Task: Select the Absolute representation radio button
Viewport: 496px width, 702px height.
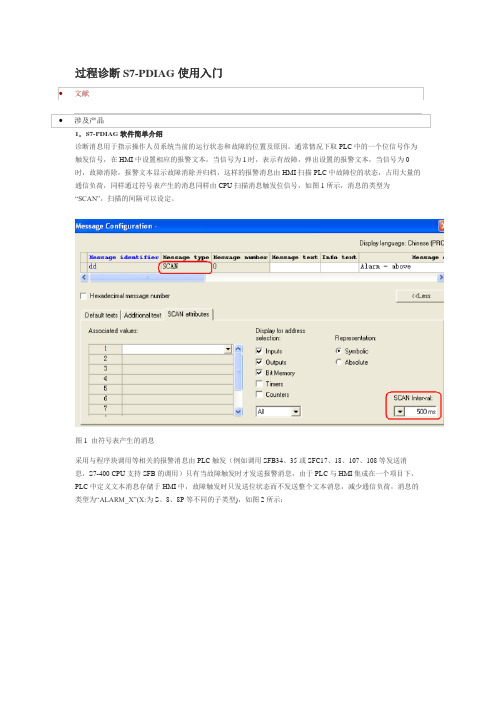Action: [x=338, y=362]
